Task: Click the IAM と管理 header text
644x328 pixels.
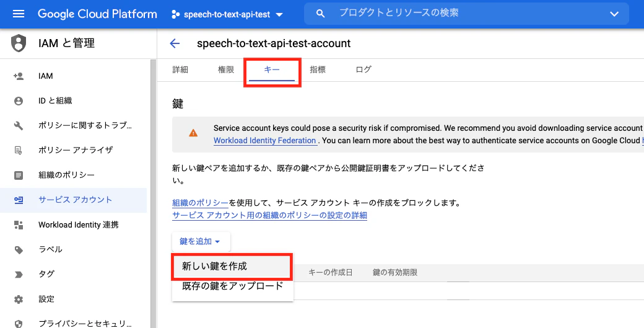Action: [66, 43]
